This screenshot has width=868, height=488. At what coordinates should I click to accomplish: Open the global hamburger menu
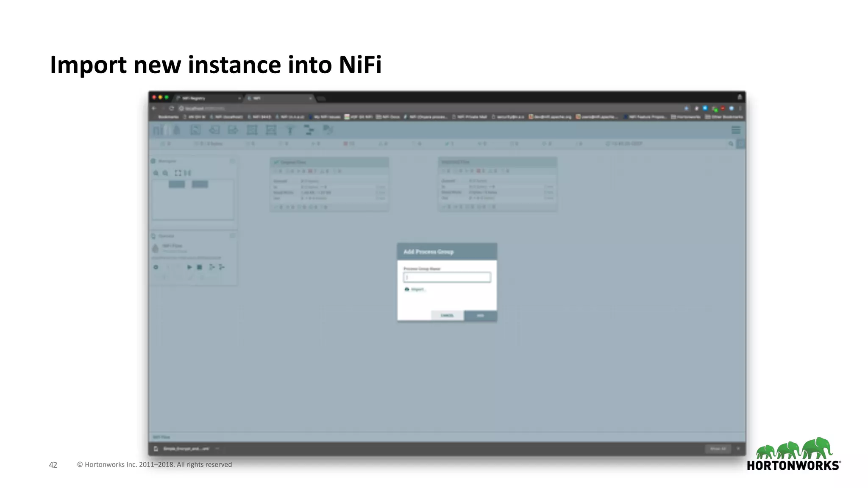tap(736, 130)
